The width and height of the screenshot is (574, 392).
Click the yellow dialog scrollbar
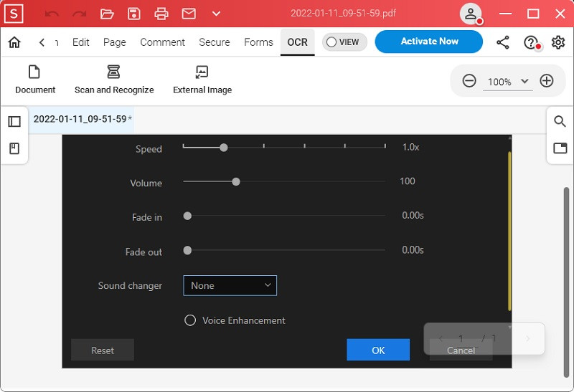[x=509, y=232]
